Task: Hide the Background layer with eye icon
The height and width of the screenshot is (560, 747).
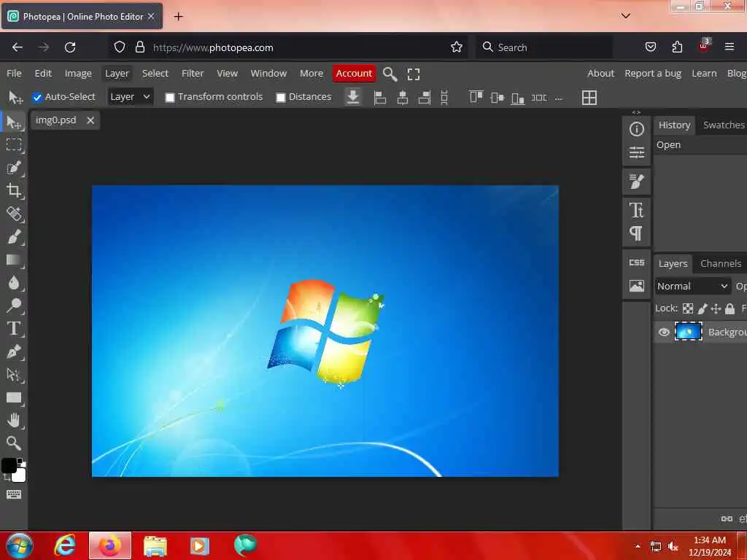Action: coord(664,332)
